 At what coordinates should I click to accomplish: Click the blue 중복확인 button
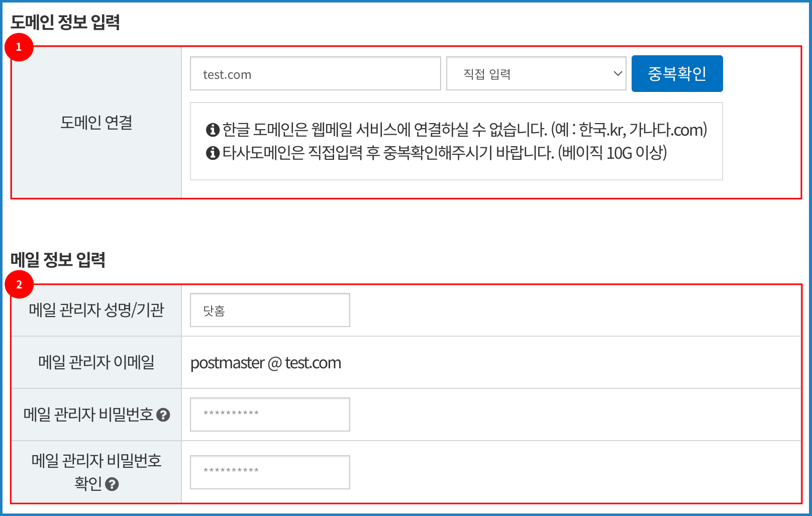click(676, 74)
